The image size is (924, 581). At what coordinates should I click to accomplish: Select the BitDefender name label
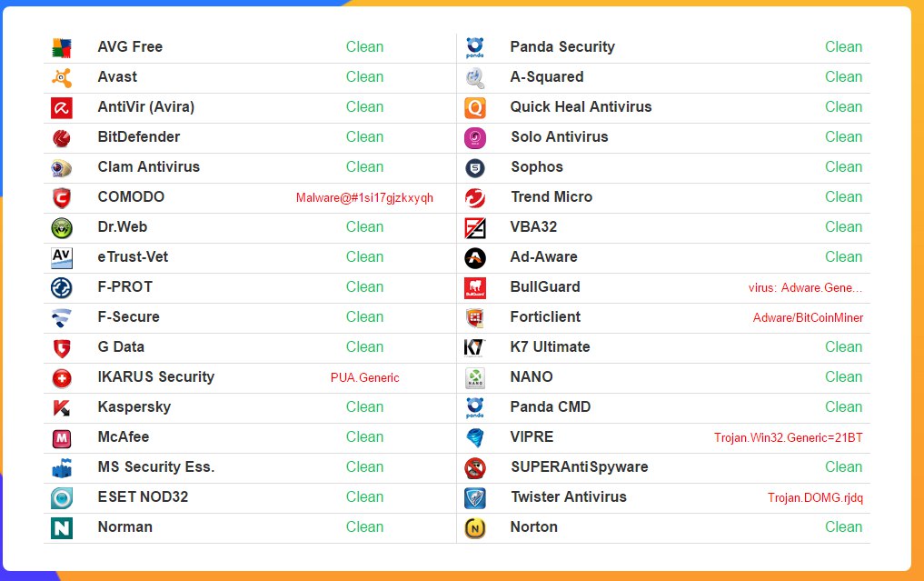point(139,137)
